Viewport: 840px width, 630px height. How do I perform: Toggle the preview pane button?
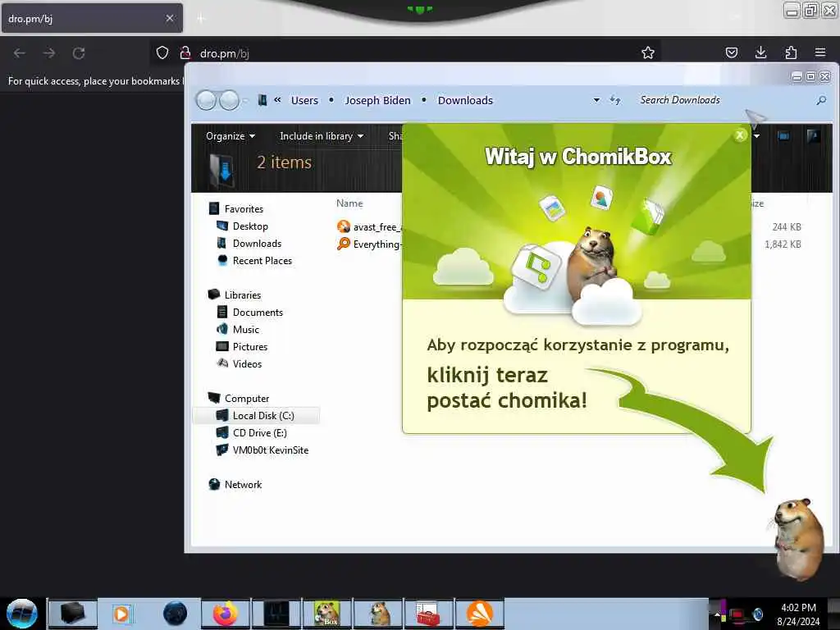point(783,136)
